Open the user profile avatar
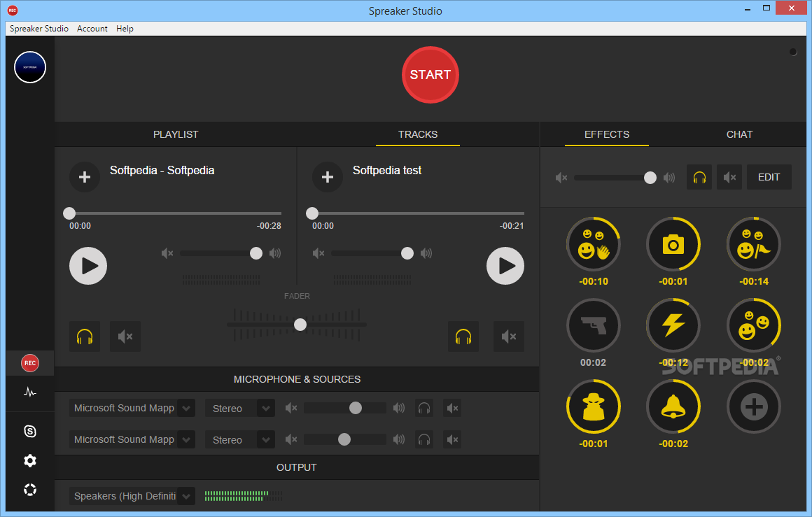The height and width of the screenshot is (517, 812). click(30, 67)
